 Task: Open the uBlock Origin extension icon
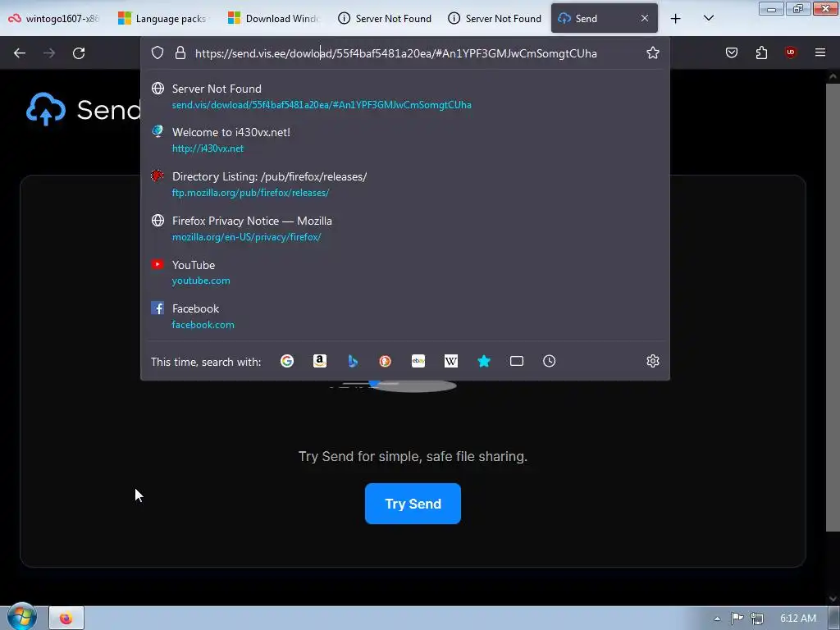tap(790, 52)
